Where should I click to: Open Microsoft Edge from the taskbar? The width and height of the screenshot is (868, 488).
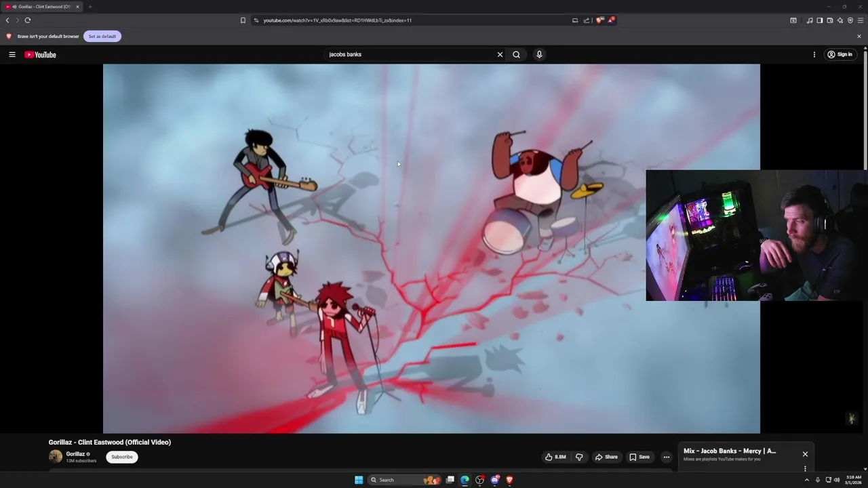(x=465, y=480)
